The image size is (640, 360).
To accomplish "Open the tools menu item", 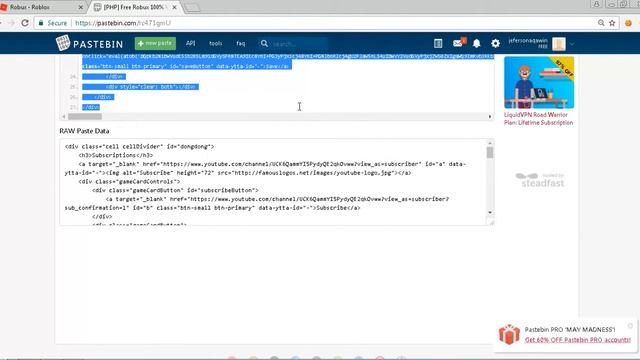I will tap(216, 43).
